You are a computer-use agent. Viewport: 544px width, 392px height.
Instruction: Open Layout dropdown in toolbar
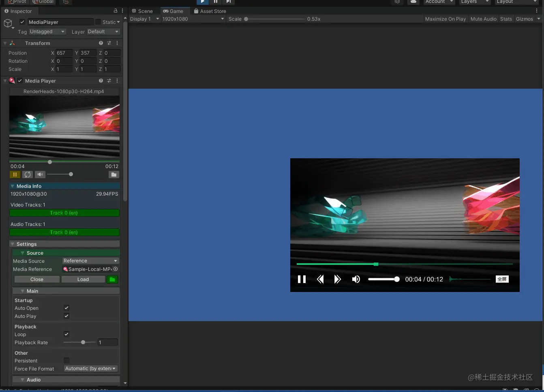click(x=516, y=2)
